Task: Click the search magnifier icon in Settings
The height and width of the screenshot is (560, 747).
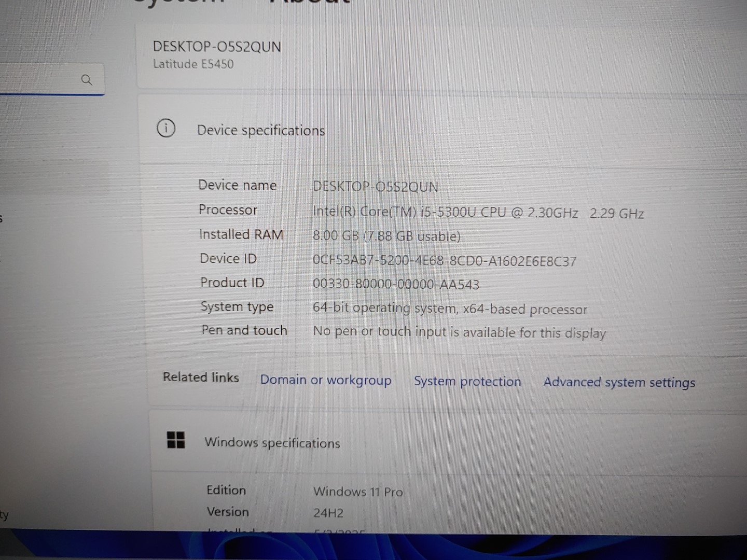Action: click(x=87, y=79)
